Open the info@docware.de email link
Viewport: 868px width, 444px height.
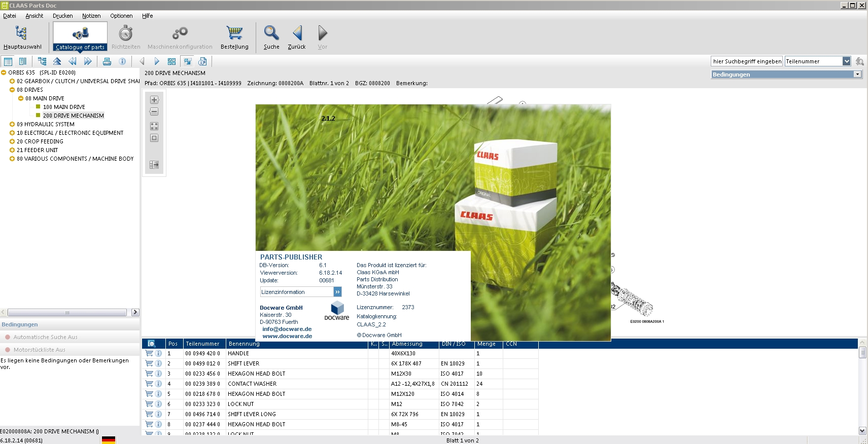[287, 329]
